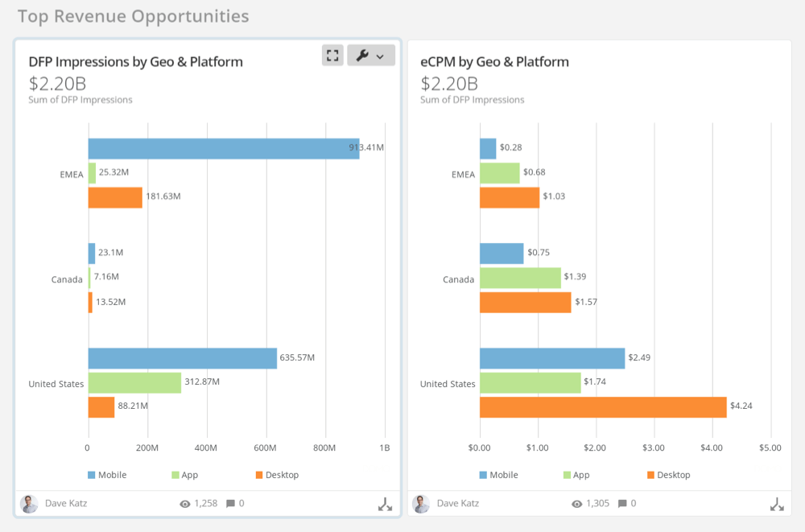The width and height of the screenshot is (805, 532).
Task: Open drill path icon on eCPM card
Action: pyautogui.click(x=777, y=505)
